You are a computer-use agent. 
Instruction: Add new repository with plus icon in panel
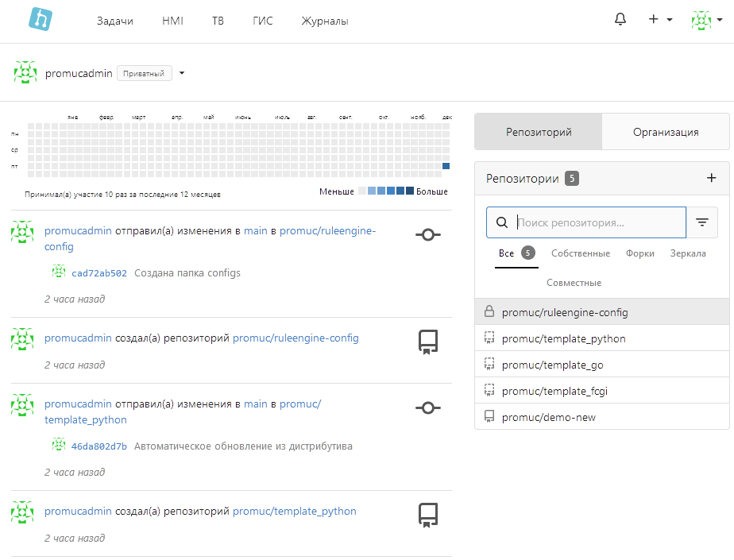pos(711,178)
